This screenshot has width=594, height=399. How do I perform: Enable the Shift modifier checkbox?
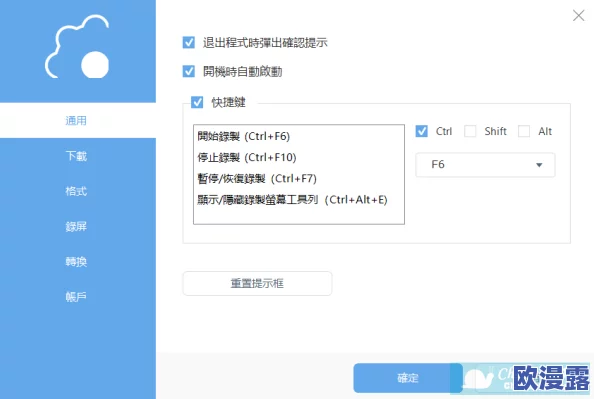tap(470, 131)
